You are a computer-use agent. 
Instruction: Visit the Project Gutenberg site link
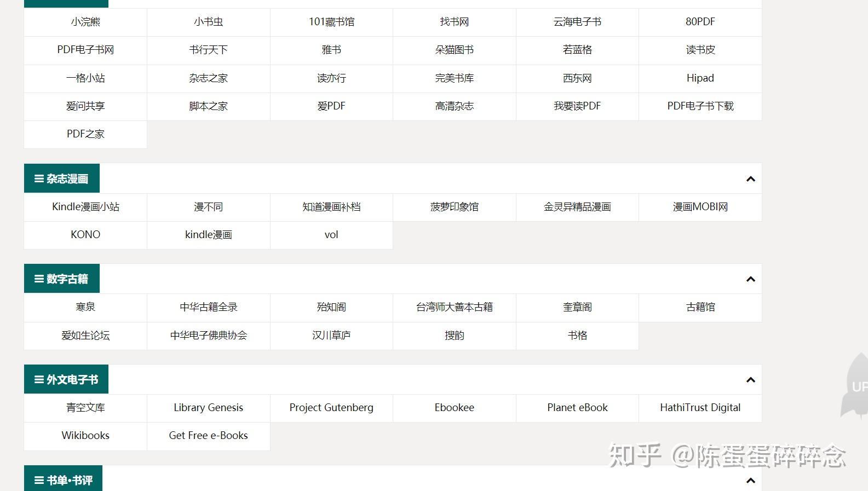click(x=331, y=408)
